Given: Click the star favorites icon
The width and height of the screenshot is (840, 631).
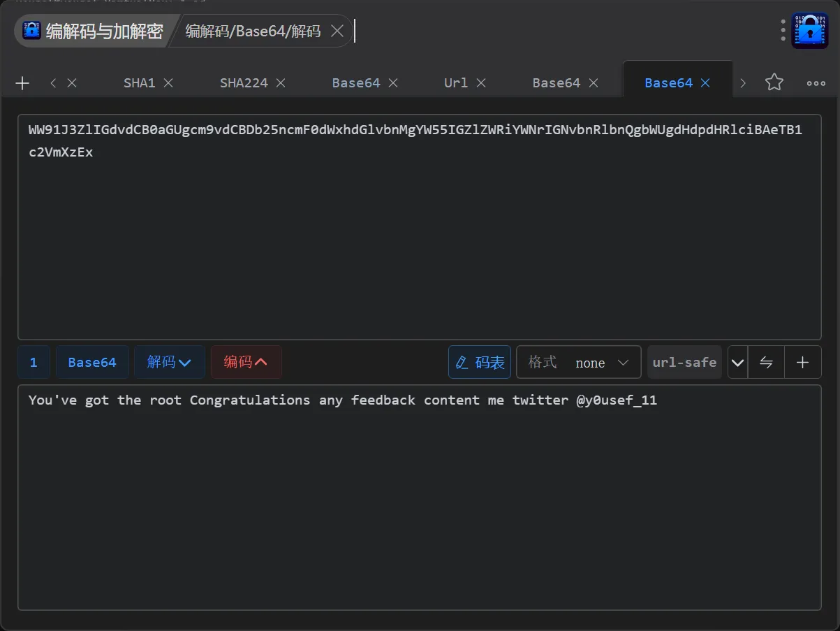Looking at the screenshot, I should [x=774, y=82].
